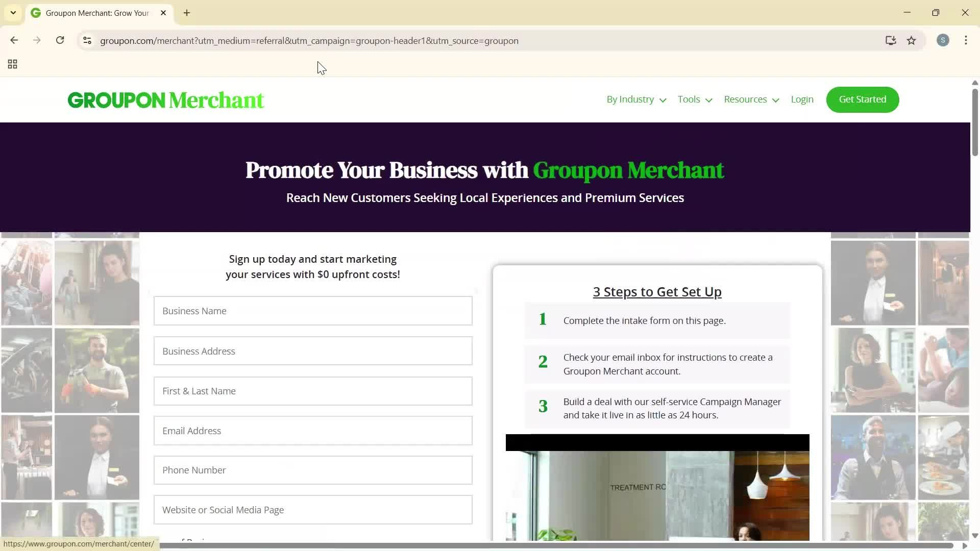
Task: Click the Groupon Merchant logo
Action: pyautogui.click(x=166, y=100)
